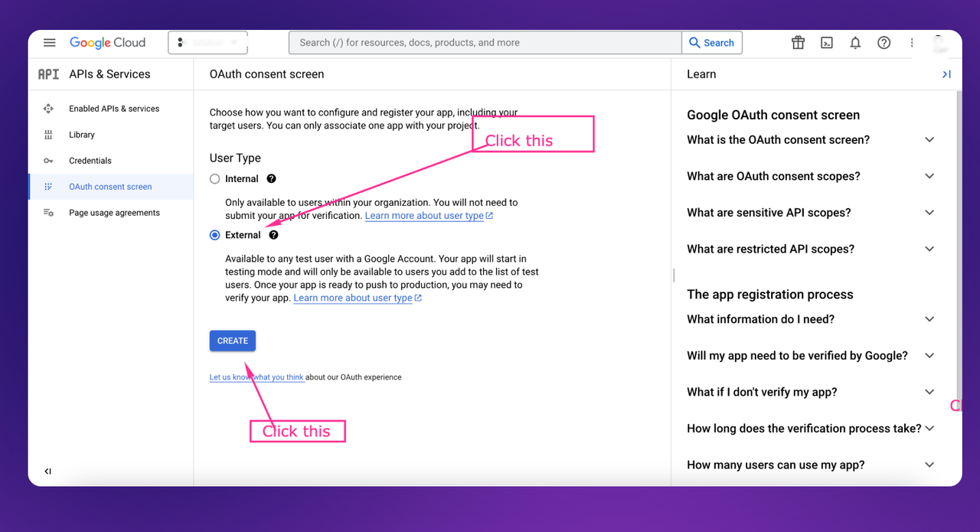
Task: Click the OAuth consent screen page title
Action: coord(266,74)
